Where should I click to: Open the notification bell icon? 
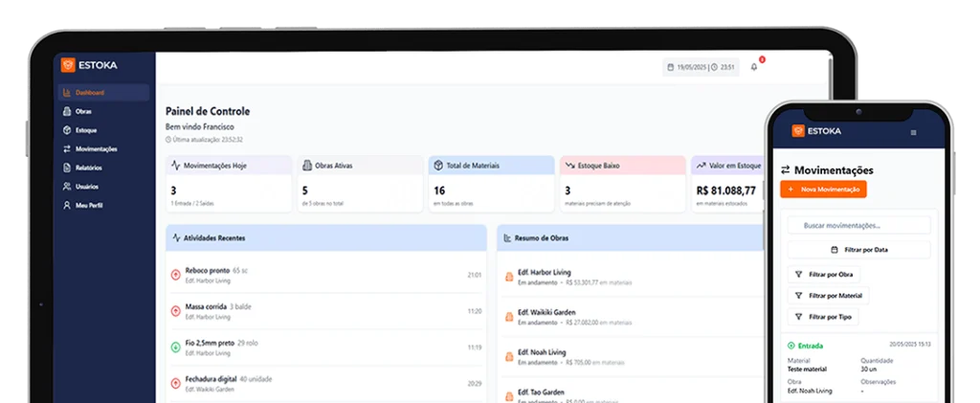coord(754,67)
